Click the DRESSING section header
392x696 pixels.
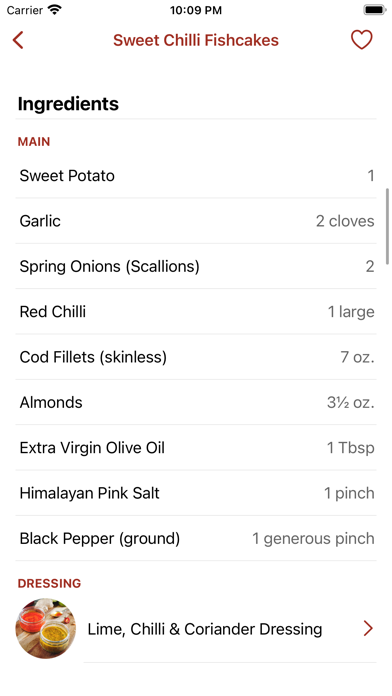[x=49, y=583]
